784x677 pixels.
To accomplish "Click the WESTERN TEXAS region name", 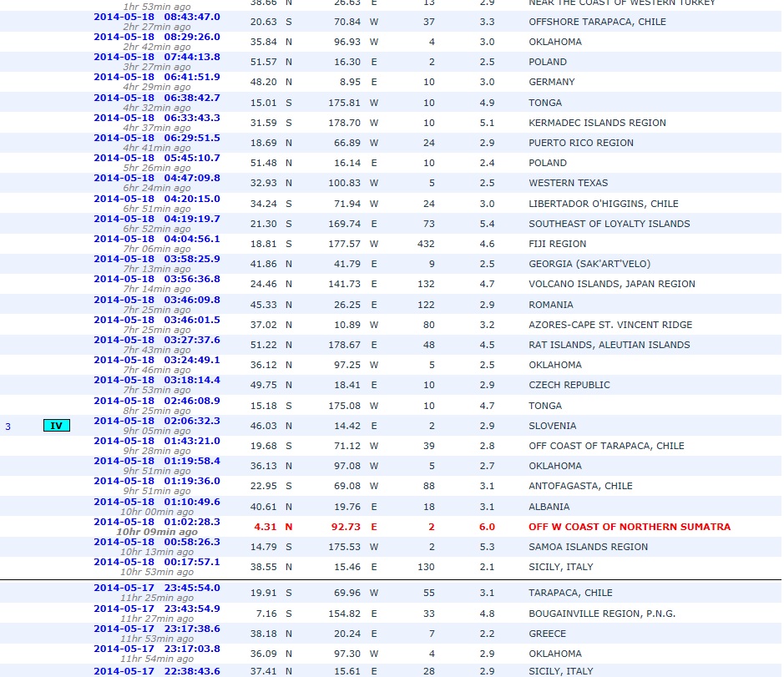I will coord(568,183).
